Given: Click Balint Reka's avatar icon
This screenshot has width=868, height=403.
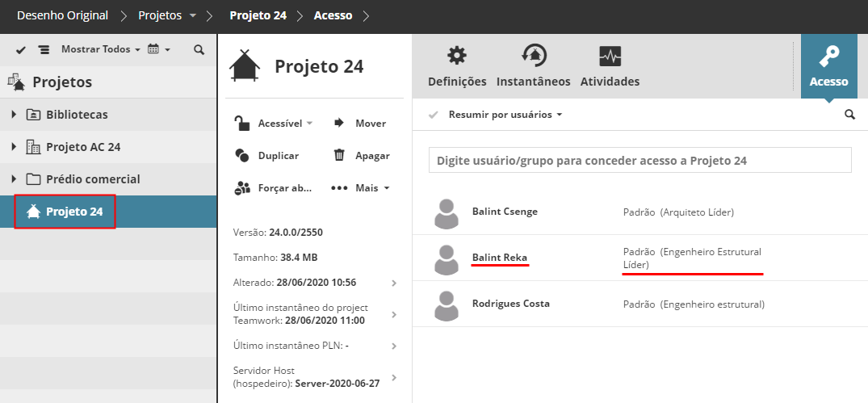Looking at the screenshot, I should [x=447, y=259].
